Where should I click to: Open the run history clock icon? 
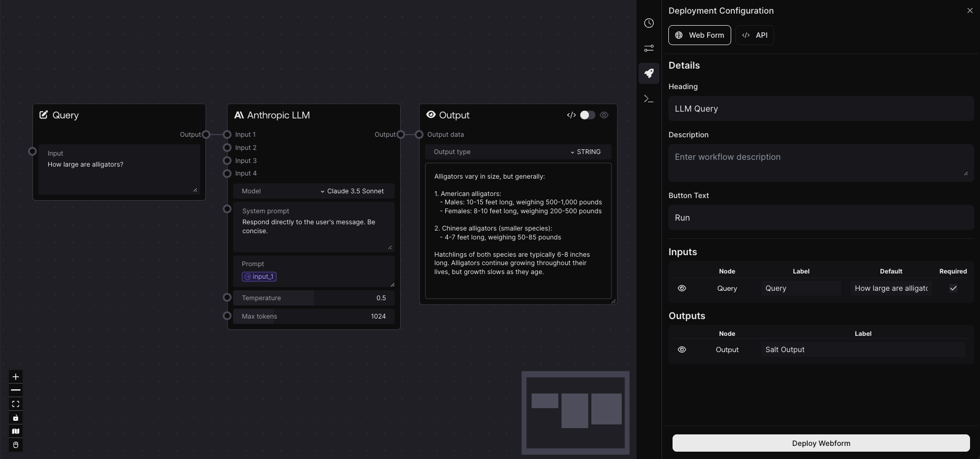(x=648, y=23)
